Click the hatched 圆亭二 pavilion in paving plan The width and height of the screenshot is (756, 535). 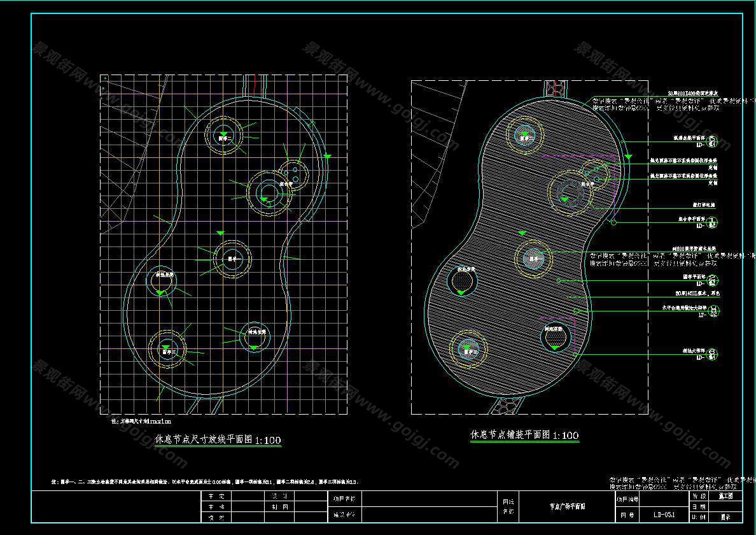coord(525,136)
